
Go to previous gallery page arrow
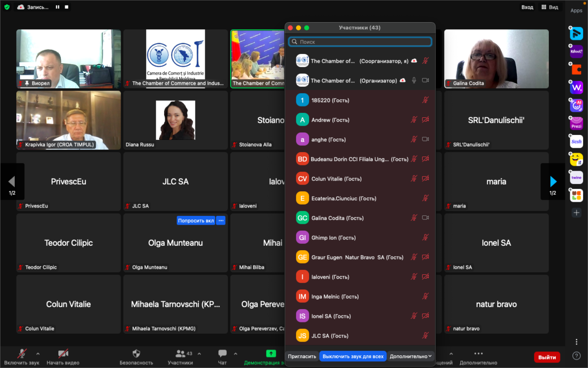coord(12,182)
